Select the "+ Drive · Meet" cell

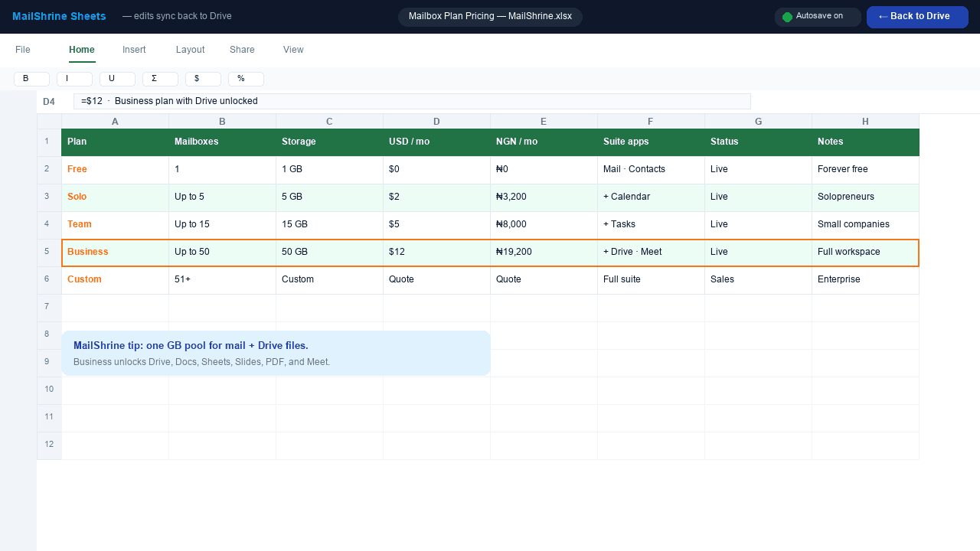651,253
